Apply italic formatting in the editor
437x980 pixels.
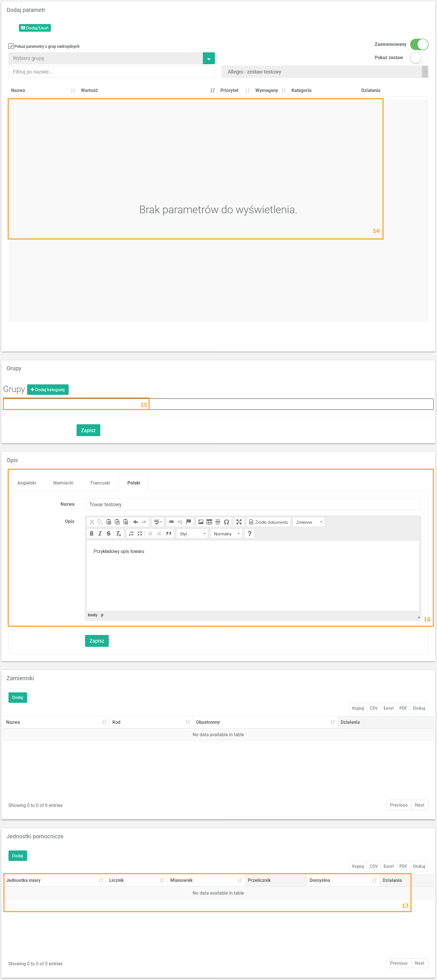click(100, 533)
